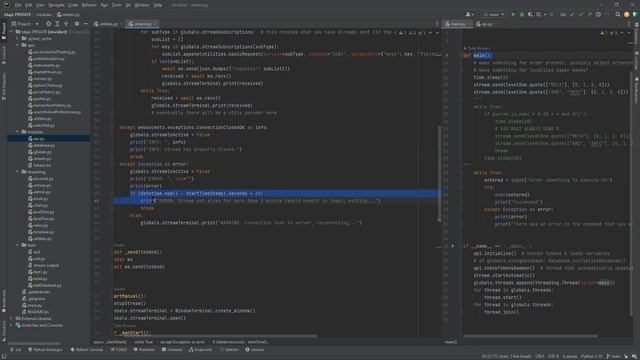640x360 pixels.
Task: Select levelOne.py in the streaming folder
Action: tap(41, 212)
